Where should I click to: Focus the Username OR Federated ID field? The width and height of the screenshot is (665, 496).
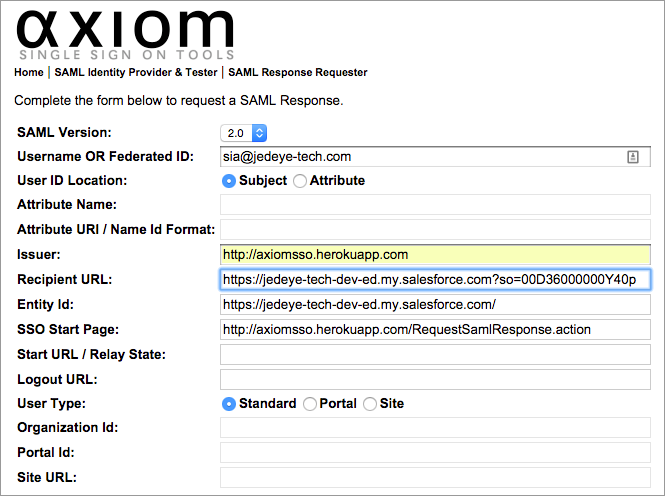435,157
